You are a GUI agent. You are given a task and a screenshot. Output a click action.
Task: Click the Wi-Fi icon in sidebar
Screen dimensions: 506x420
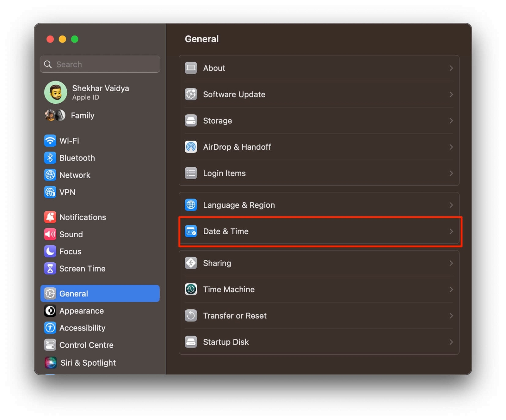point(50,141)
